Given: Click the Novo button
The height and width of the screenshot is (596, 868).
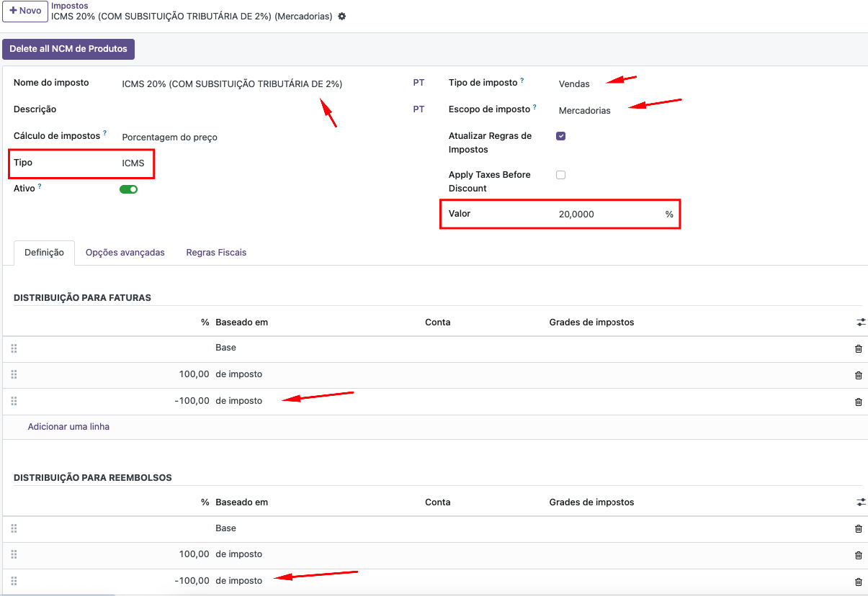Looking at the screenshot, I should pyautogui.click(x=25, y=11).
